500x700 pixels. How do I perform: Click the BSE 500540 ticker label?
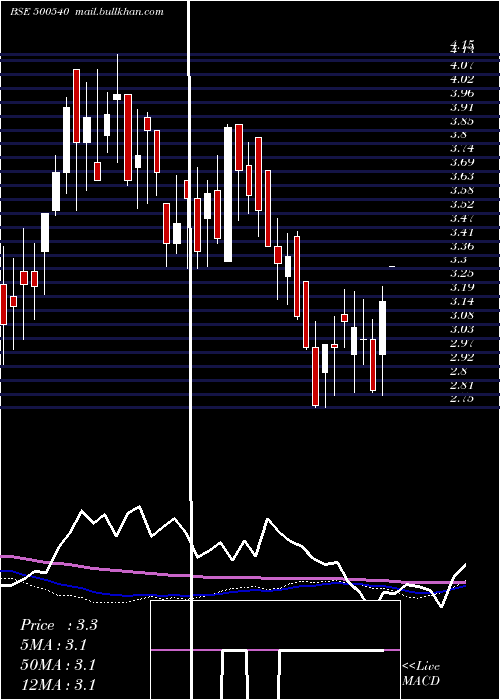(x=39, y=12)
